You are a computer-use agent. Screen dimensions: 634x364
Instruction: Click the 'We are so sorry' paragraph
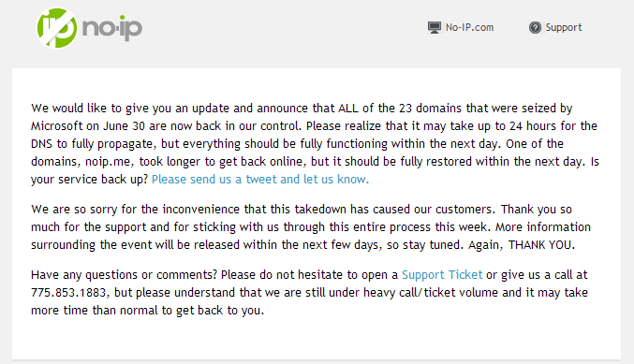pyautogui.click(x=311, y=227)
